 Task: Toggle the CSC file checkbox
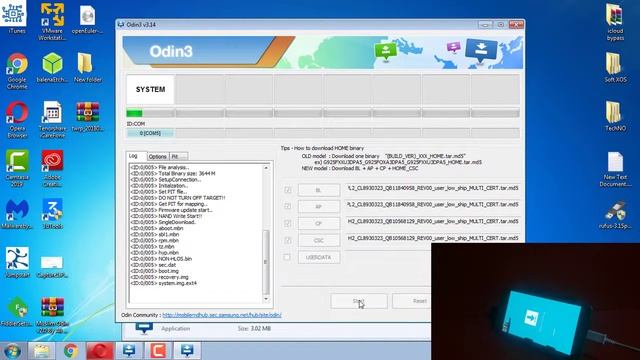point(287,240)
